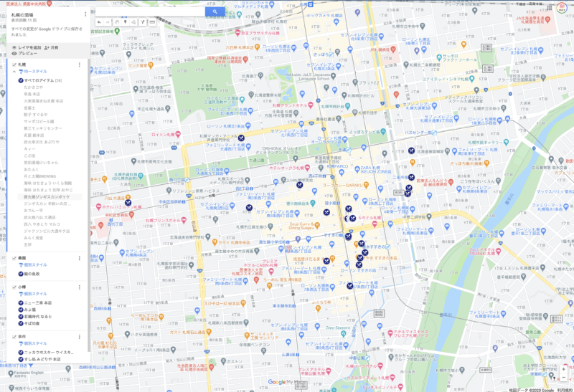The height and width of the screenshot is (392, 574).
Task: Uncheck the 桑園 layer checkbox
Action: 14,258
